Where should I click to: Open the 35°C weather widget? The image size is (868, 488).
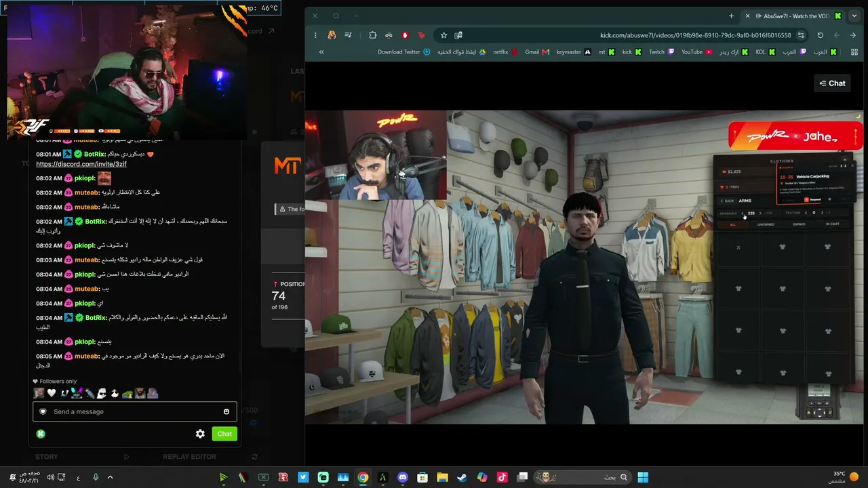(843, 477)
